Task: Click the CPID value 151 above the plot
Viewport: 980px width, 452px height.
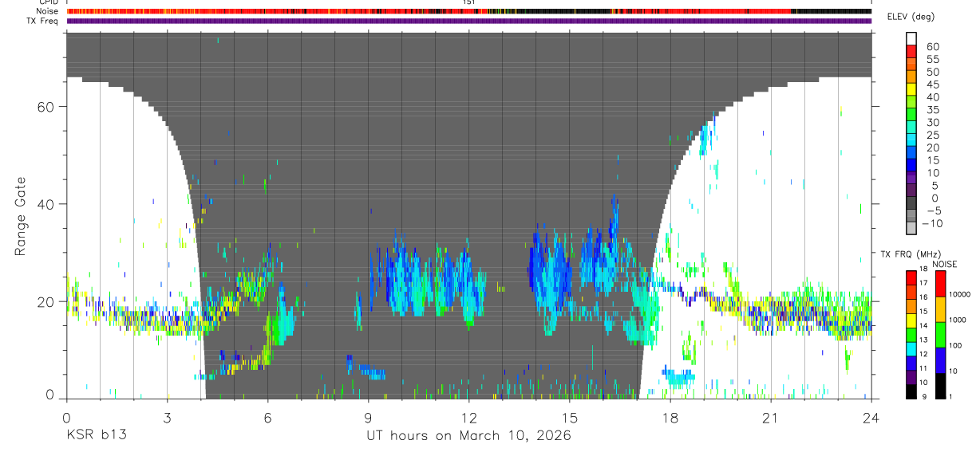Action: click(x=469, y=2)
